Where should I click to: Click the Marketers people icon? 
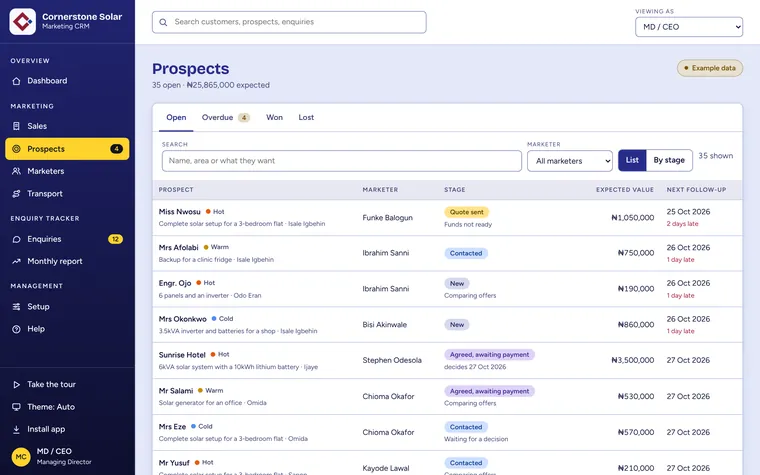[16, 171]
